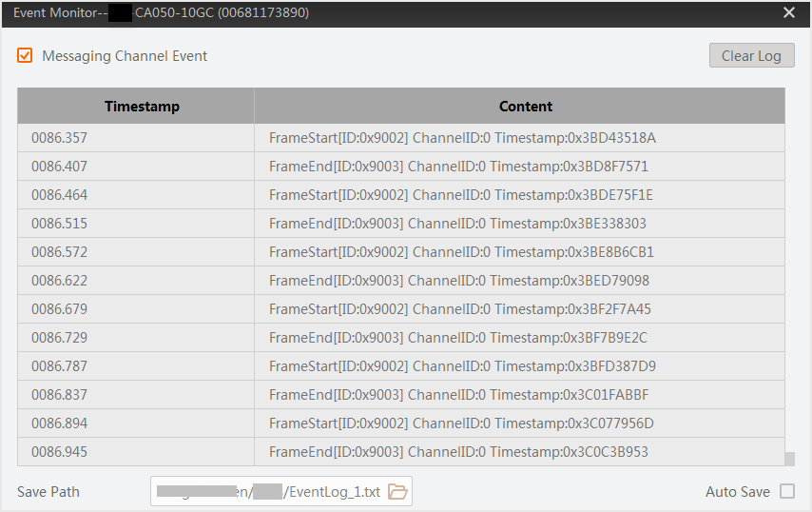Click the row with Timestamp:0x3BE8B6CB1
The image size is (812, 512).
399,252
